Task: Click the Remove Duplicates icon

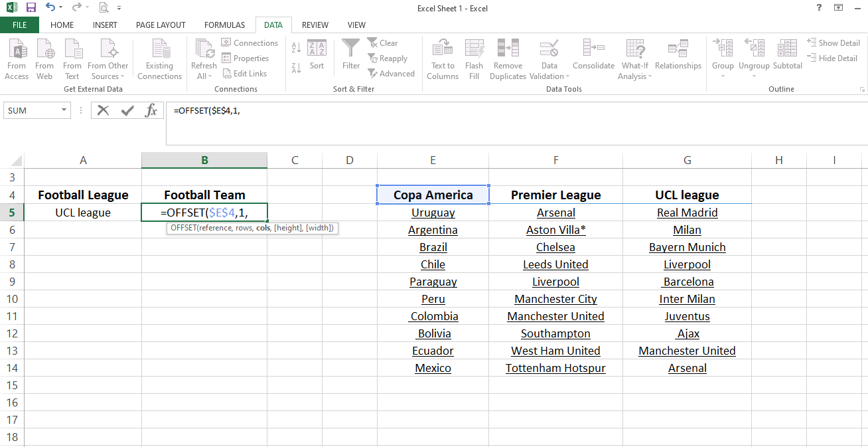Action: point(508,49)
